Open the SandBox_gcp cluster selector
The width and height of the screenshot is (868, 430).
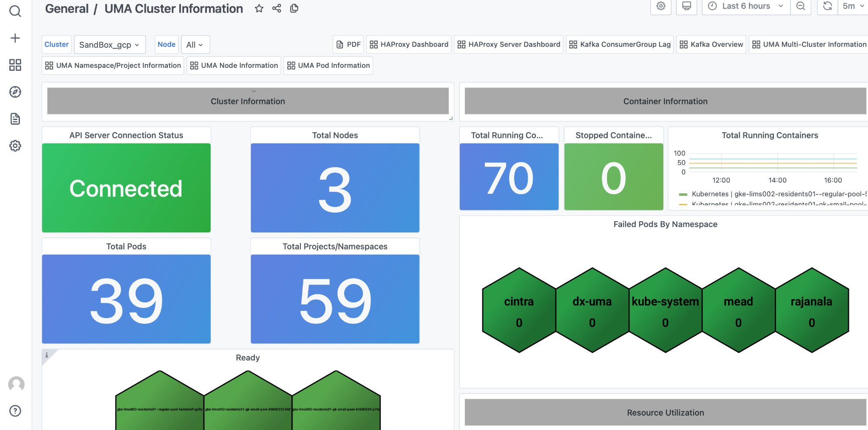click(110, 44)
